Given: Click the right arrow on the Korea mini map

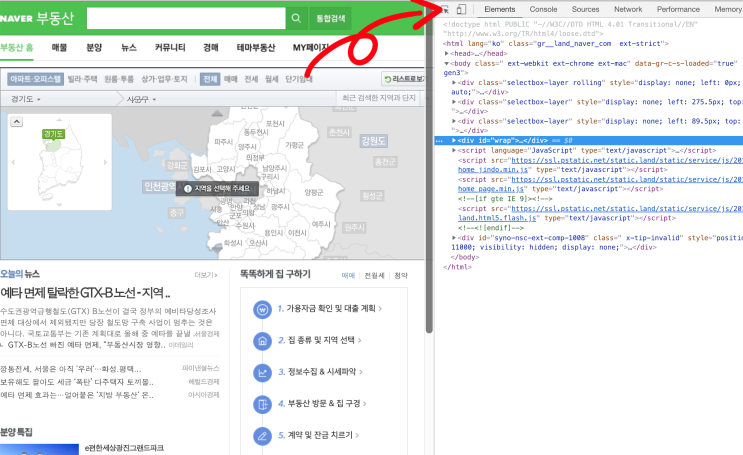Looking at the screenshot, I should [x=105, y=162].
